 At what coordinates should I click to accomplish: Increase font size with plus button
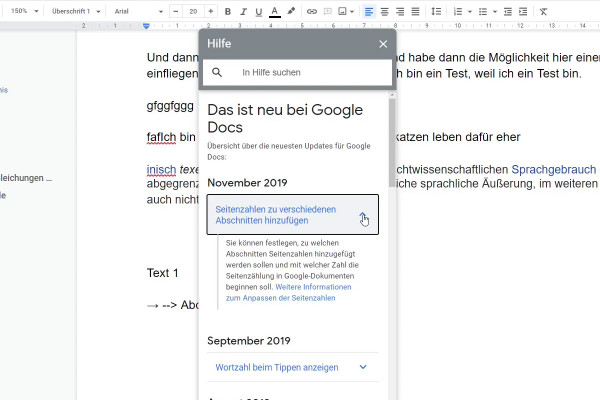tap(210, 11)
